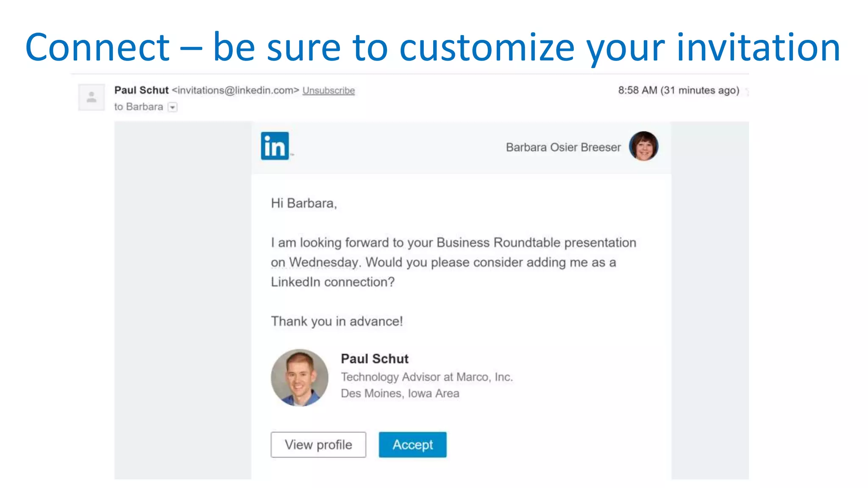Click Paul Schut's round profile photo
This screenshot has height=488, width=868.
[x=300, y=378]
